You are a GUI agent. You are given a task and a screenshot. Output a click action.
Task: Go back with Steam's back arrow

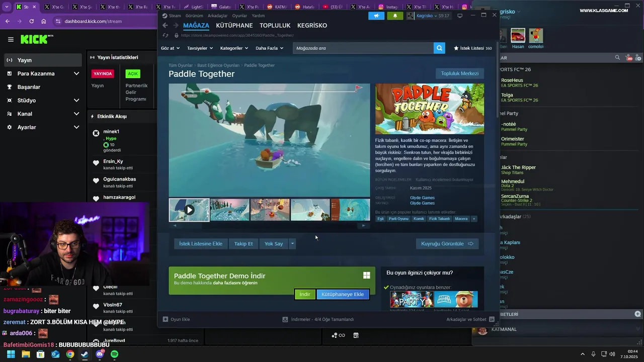(x=165, y=26)
